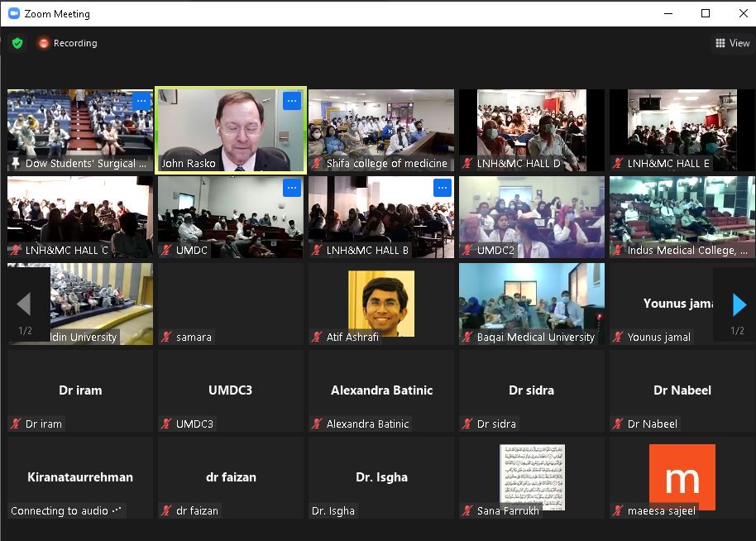Select Atif Ashrafi's profile picture tile

(x=381, y=302)
